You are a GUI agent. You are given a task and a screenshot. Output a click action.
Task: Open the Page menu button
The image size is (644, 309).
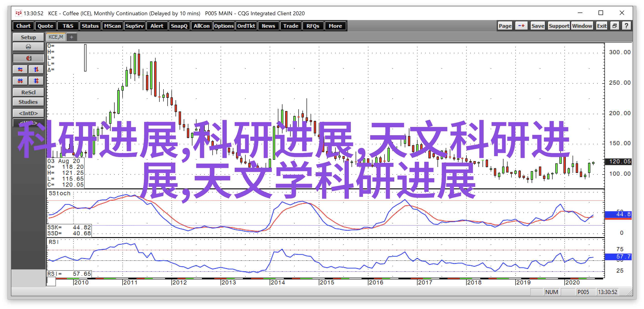(x=505, y=26)
